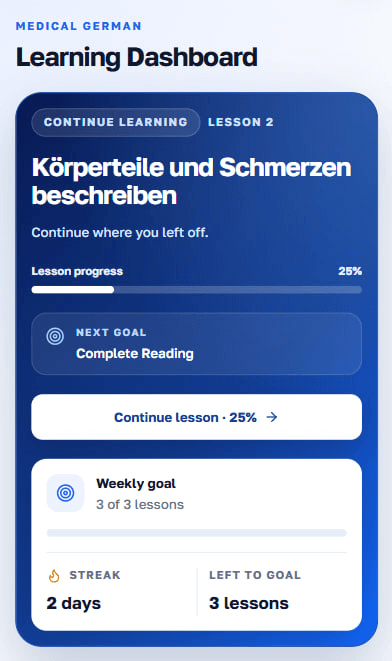Screen dimensions: 392x661
Task: Select the 3 lessons left to goal value
Action: click(249, 603)
